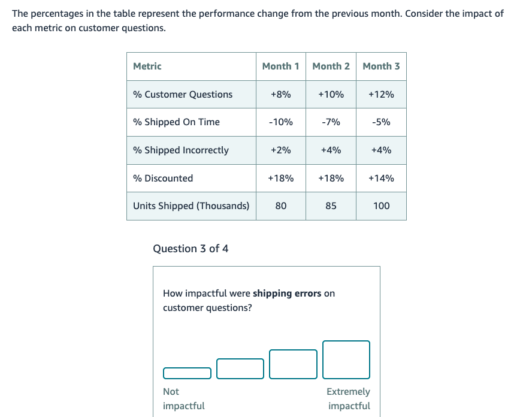
Task: Click the 'Month 3' column header
Action: (381, 66)
